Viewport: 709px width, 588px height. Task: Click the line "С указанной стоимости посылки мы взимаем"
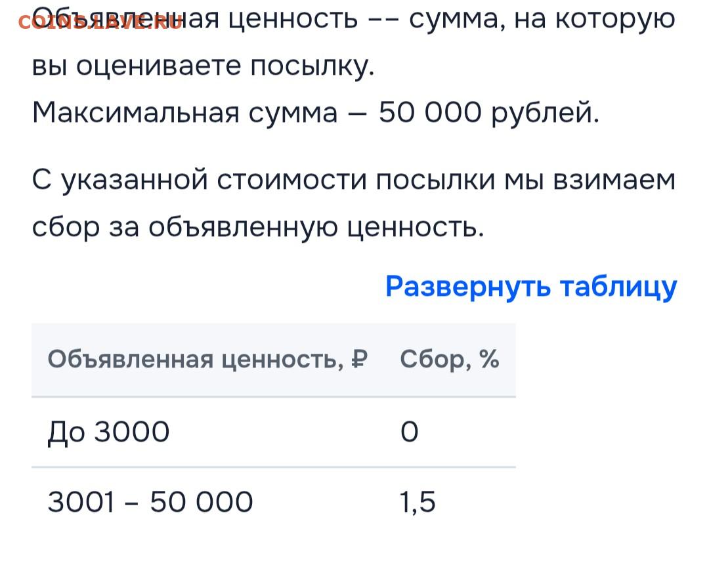[354, 179]
